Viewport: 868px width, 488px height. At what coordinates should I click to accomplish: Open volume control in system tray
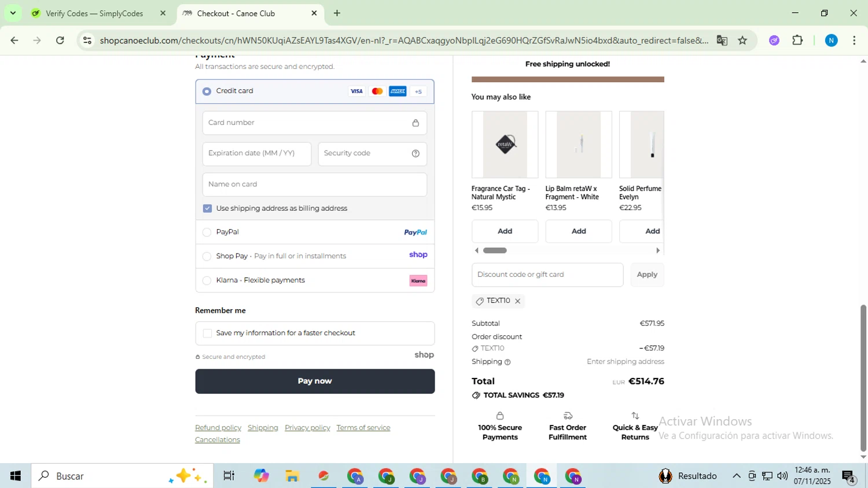click(x=782, y=476)
